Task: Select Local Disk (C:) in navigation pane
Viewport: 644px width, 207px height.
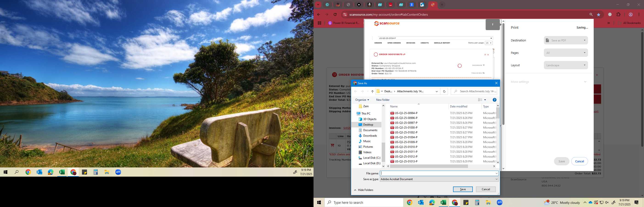Action: (372, 158)
